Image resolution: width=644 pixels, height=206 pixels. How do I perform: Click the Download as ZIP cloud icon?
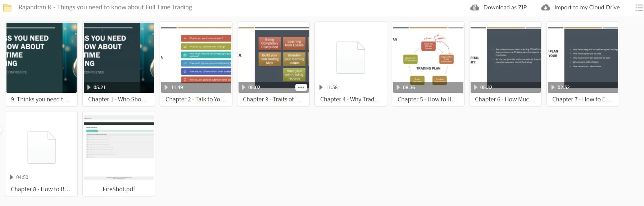pyautogui.click(x=475, y=7)
